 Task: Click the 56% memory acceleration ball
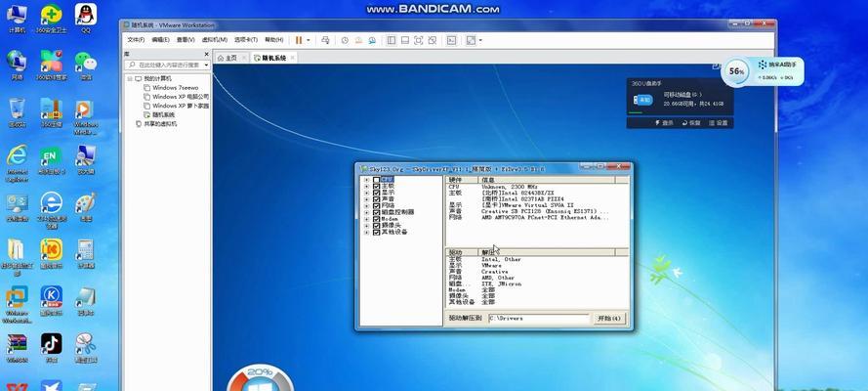(x=736, y=71)
